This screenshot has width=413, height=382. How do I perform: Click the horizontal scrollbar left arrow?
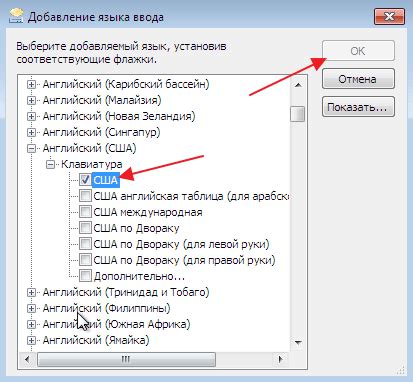(27, 359)
